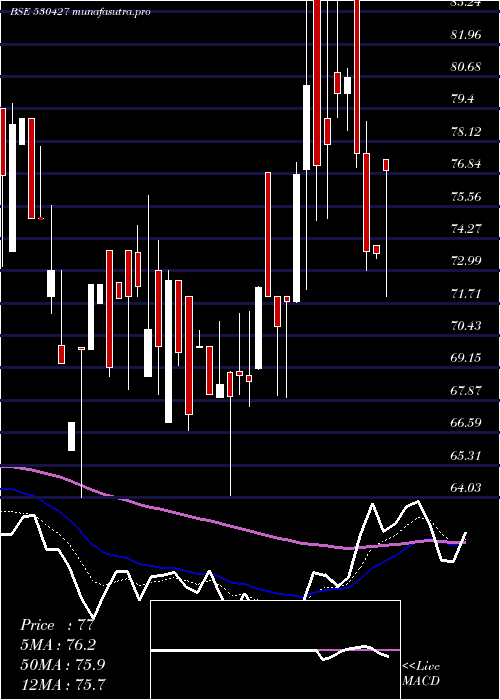Select the 74.27 price axis label
This screenshot has width=500, height=700.
tap(466, 229)
